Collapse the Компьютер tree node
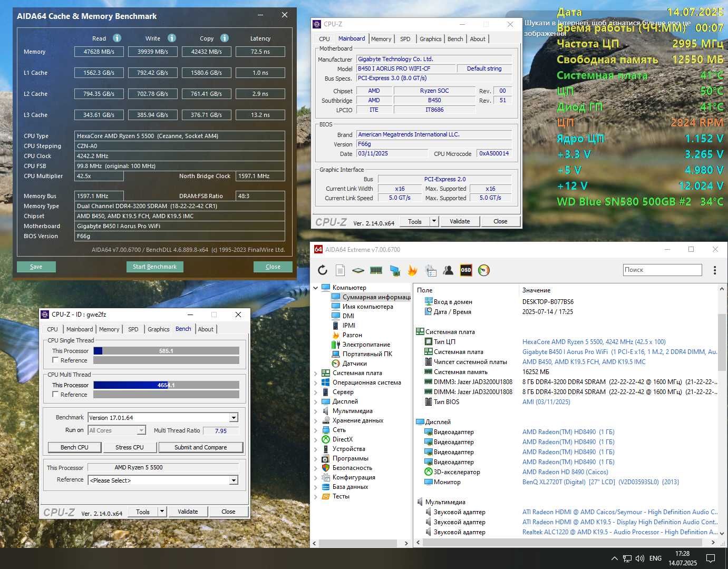 coord(316,288)
